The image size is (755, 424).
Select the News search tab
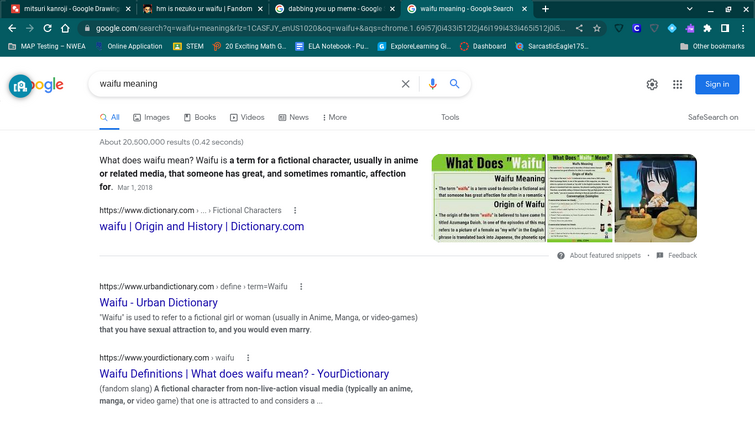[293, 117]
